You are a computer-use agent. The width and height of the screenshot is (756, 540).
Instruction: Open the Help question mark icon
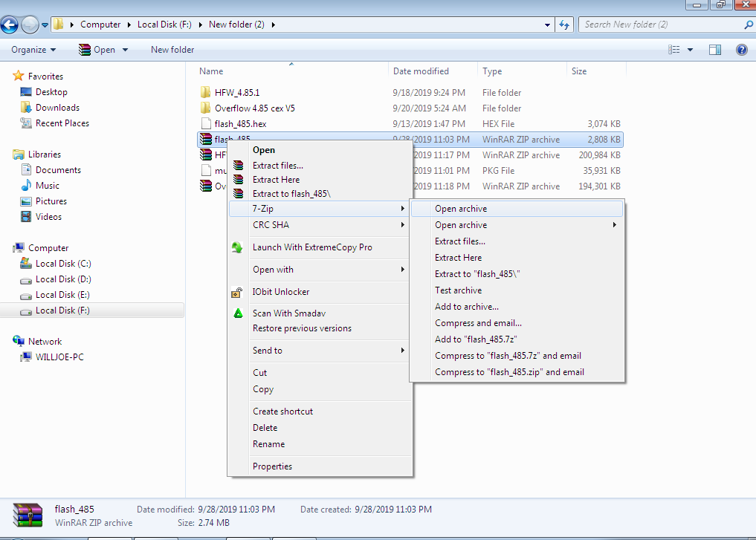click(742, 50)
